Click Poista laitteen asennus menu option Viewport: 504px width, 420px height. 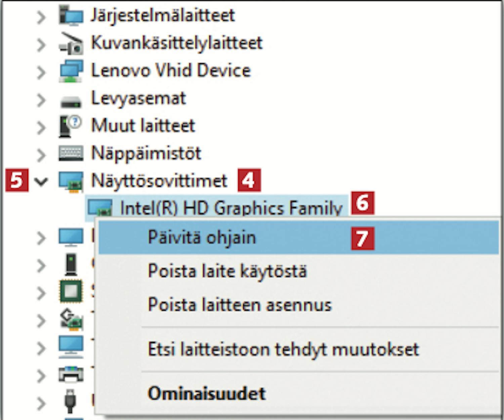pyautogui.click(x=240, y=305)
